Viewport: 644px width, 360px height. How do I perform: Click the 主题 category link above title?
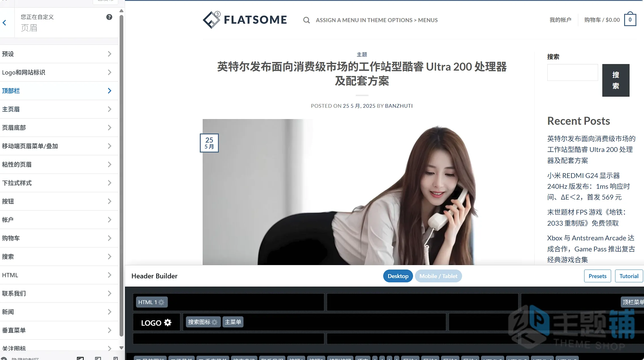point(362,54)
